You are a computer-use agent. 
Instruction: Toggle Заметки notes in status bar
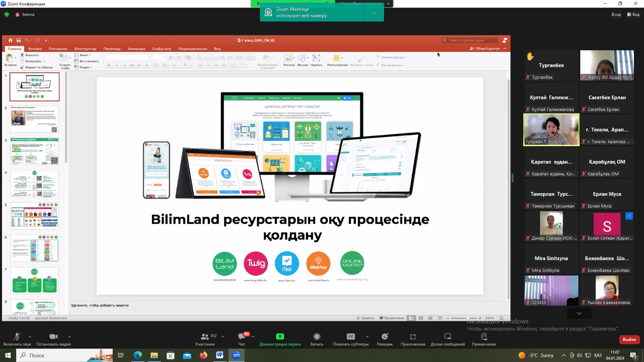click(365, 318)
